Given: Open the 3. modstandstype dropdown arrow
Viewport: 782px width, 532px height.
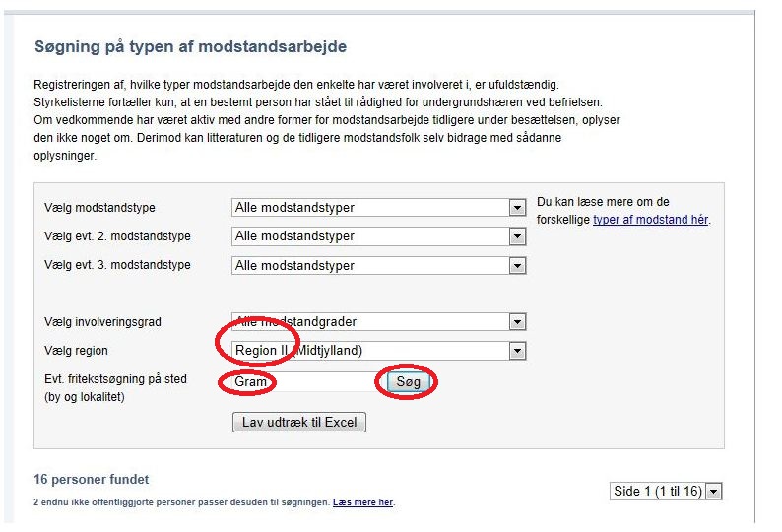Looking at the screenshot, I should click(517, 265).
